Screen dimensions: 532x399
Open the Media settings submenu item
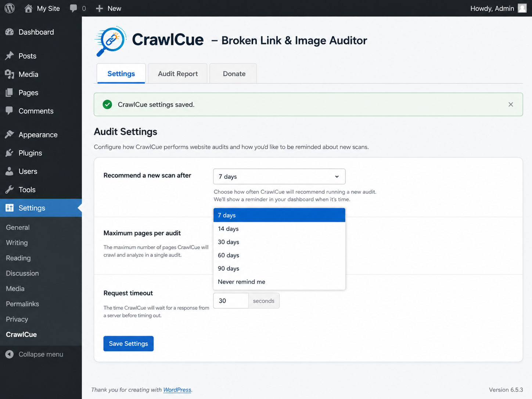(x=15, y=289)
